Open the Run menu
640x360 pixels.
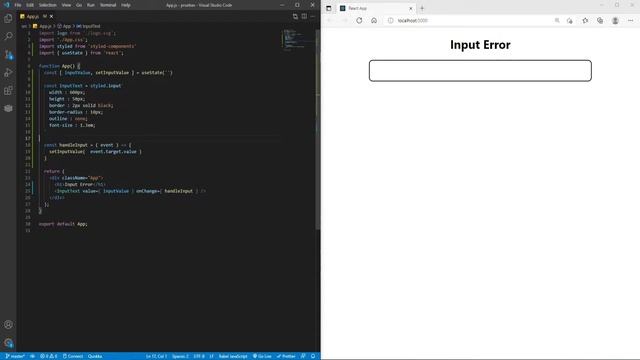pos(91,5)
